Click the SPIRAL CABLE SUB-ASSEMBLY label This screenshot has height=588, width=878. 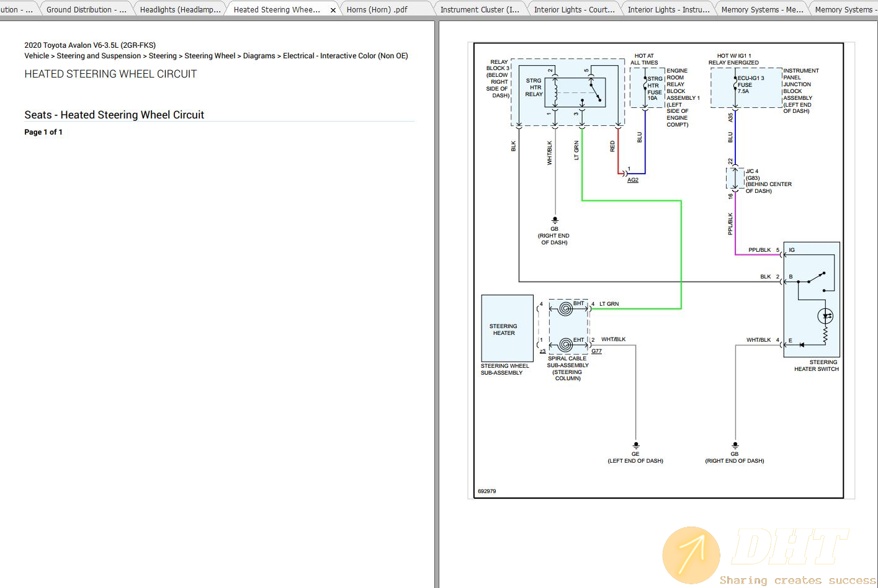[x=568, y=368]
